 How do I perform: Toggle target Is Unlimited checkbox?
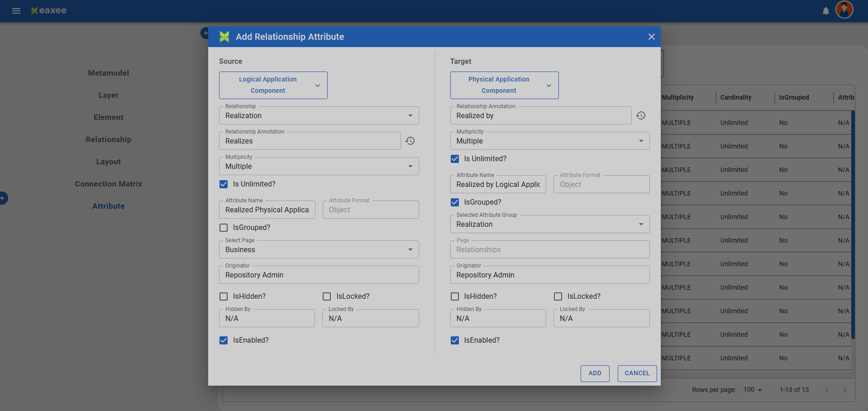pyautogui.click(x=455, y=159)
